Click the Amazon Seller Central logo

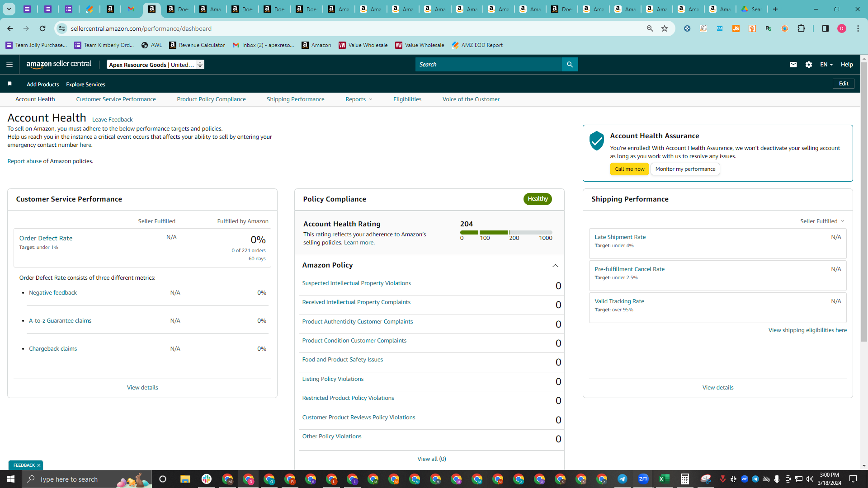point(59,64)
